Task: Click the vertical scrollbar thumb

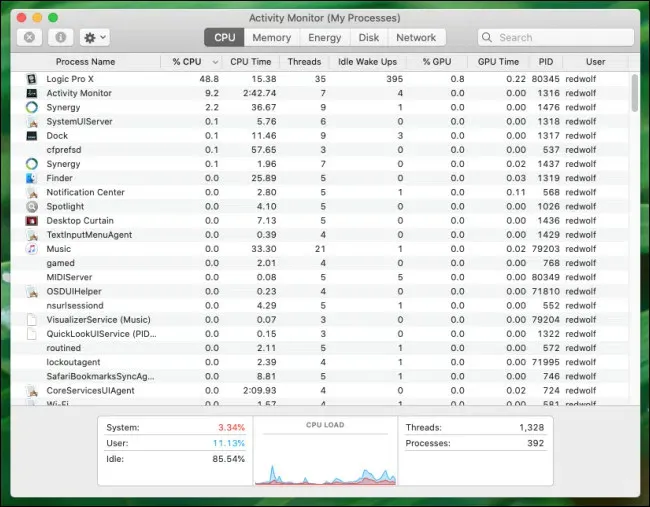Action: tap(634, 93)
